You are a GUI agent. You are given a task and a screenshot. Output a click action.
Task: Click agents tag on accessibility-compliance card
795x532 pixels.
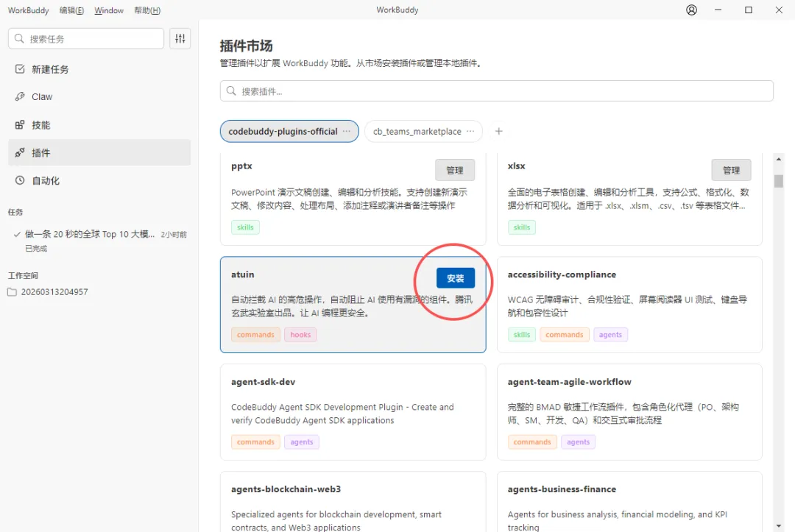pyautogui.click(x=610, y=334)
